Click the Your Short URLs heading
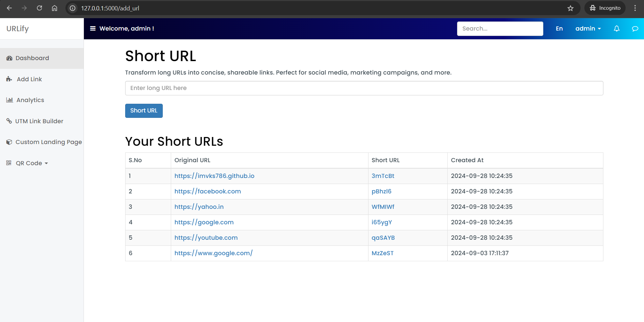644x322 pixels. tap(174, 141)
